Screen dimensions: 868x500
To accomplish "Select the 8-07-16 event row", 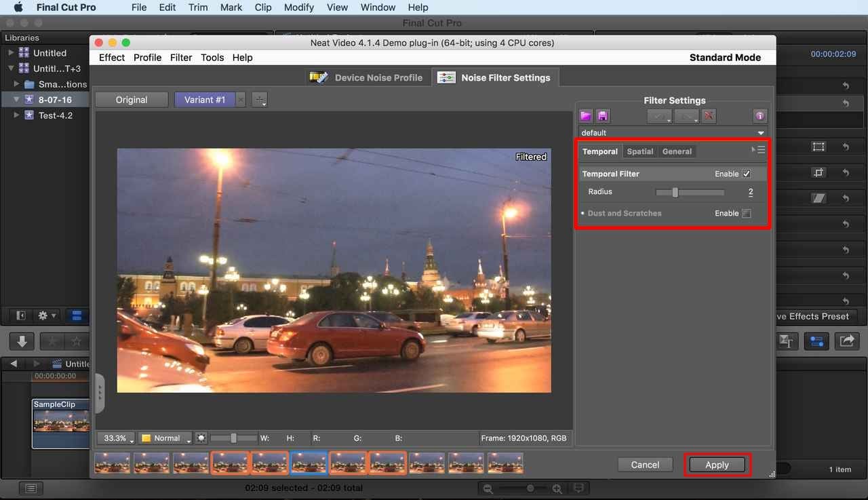I will 44,100.
